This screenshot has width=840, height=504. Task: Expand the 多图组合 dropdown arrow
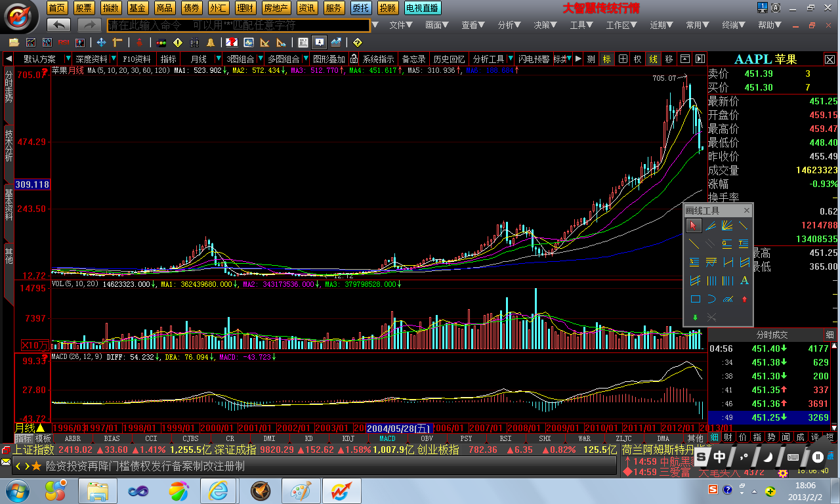coord(304,58)
